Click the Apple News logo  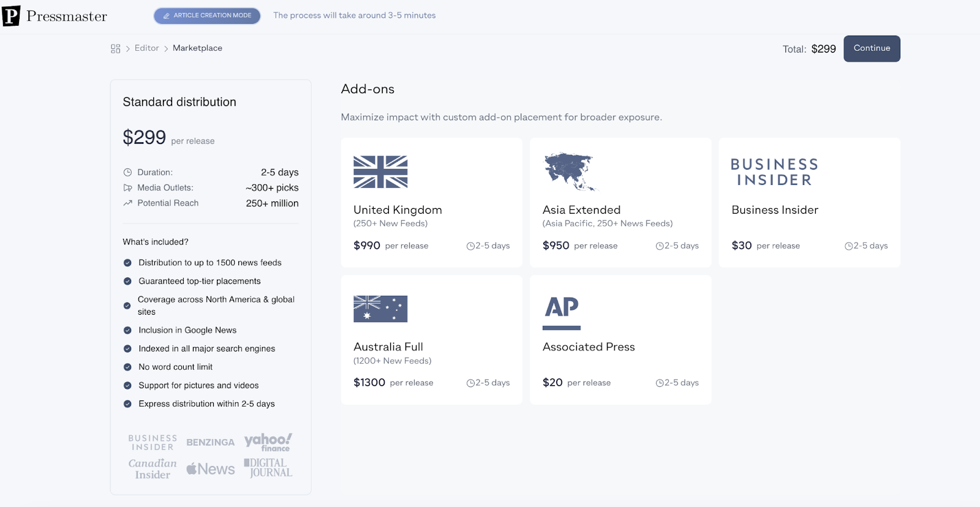coord(211,469)
